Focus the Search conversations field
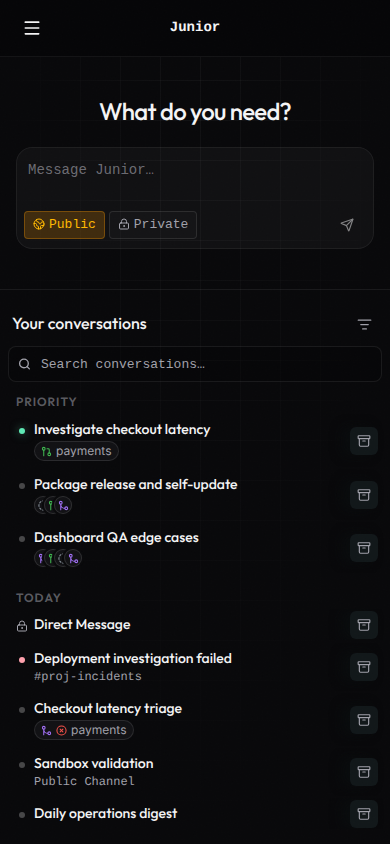Image resolution: width=390 pixels, height=844 pixels. click(195, 364)
